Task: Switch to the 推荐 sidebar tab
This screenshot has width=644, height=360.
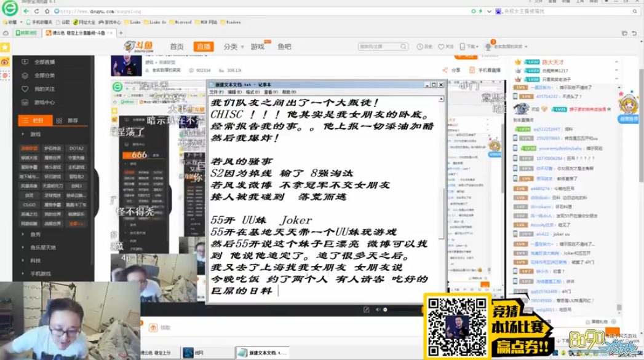Action: (x=68, y=120)
